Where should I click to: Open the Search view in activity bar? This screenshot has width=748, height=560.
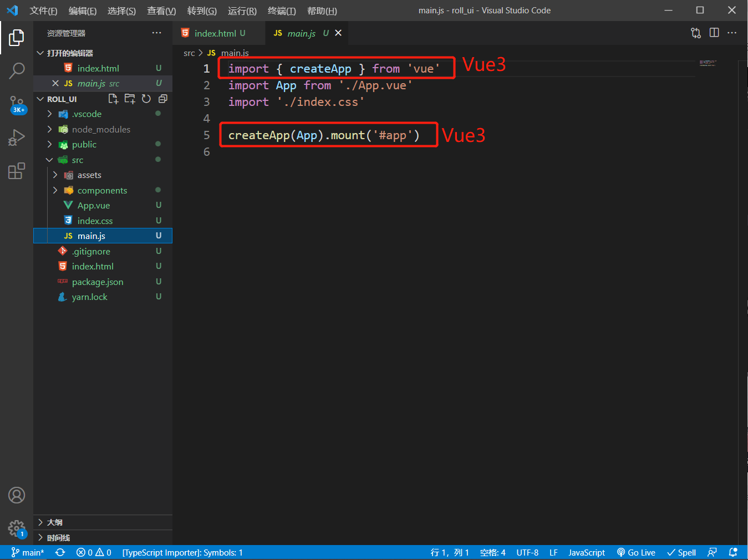[17, 70]
